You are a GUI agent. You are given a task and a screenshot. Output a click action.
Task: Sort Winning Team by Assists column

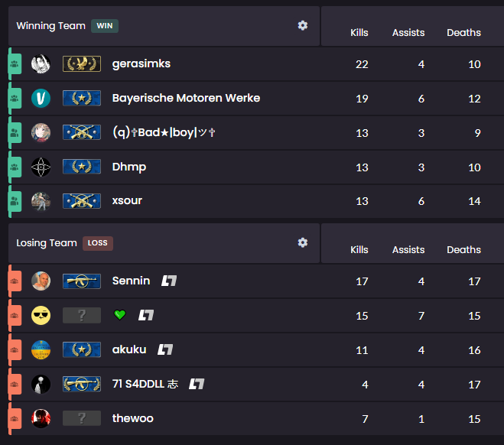pos(408,32)
